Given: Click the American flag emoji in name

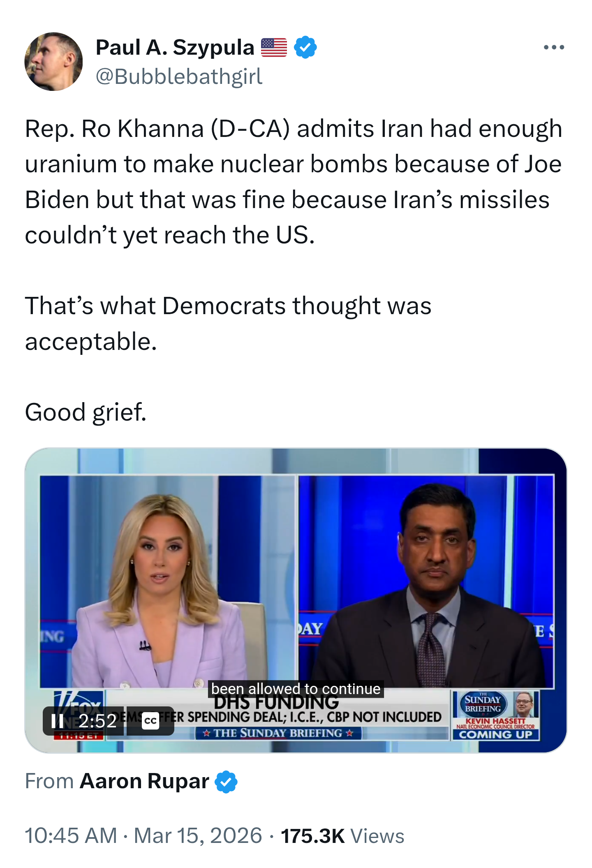Looking at the screenshot, I should [274, 47].
